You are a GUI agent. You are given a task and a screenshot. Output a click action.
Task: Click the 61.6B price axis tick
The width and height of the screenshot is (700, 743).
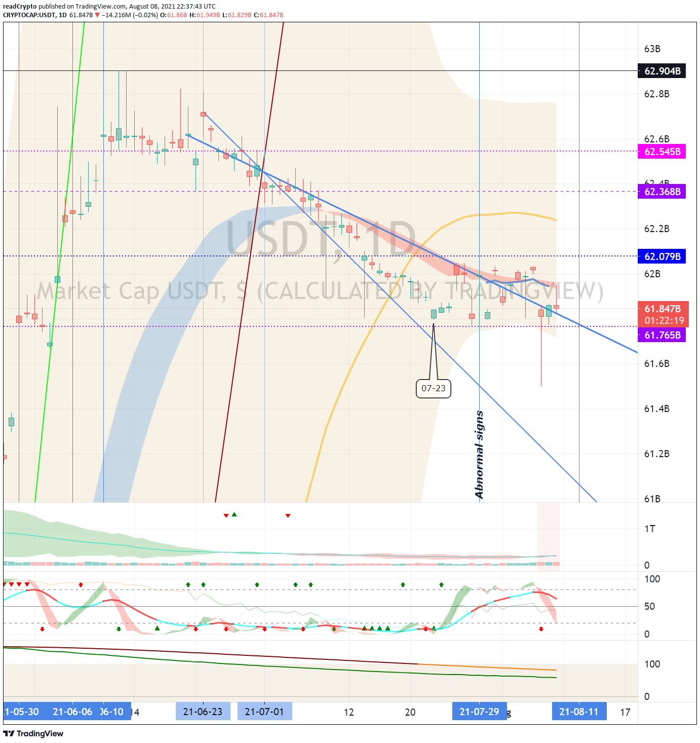point(656,364)
